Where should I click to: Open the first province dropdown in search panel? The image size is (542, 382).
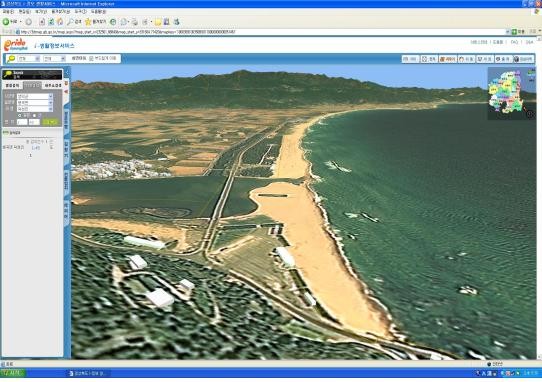(x=35, y=96)
